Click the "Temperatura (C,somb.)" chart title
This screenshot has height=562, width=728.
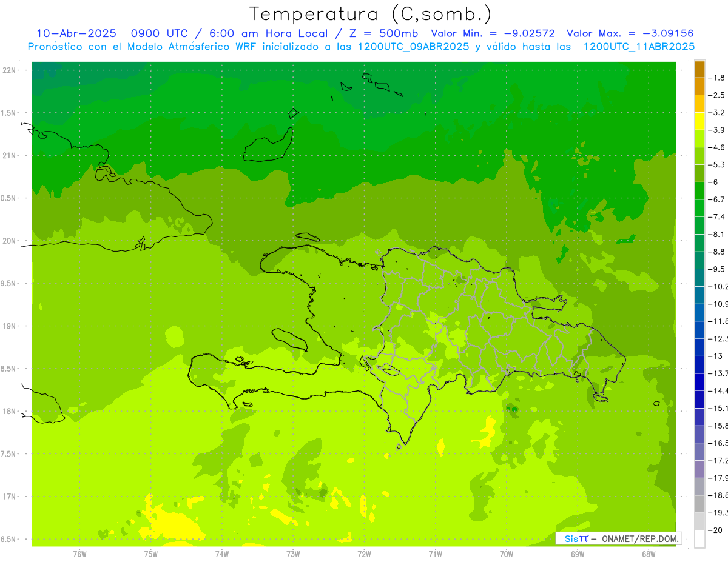tap(370, 15)
